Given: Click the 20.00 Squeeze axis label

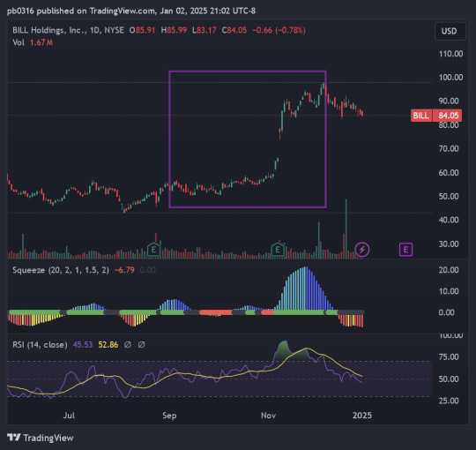Looking at the screenshot, I should pos(449,270).
